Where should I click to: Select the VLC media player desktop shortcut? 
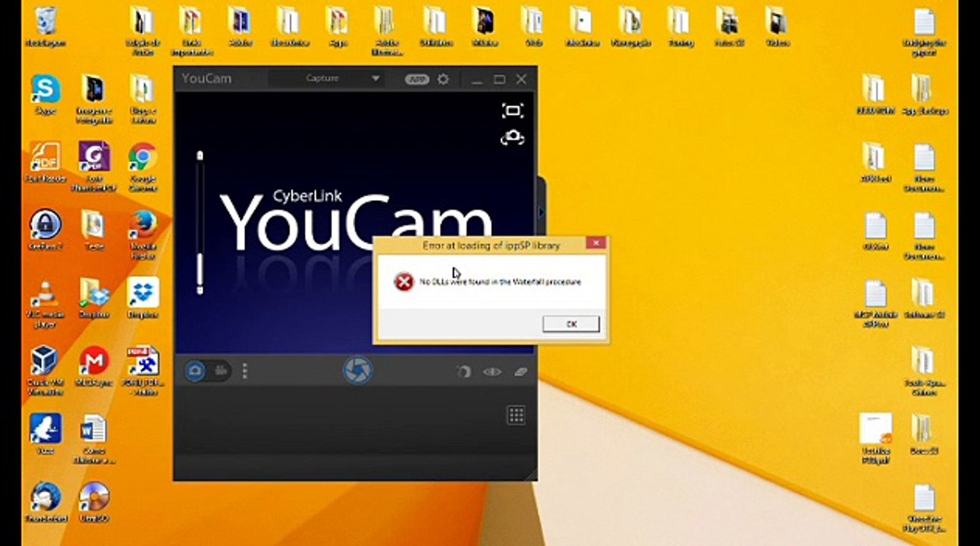46,303
